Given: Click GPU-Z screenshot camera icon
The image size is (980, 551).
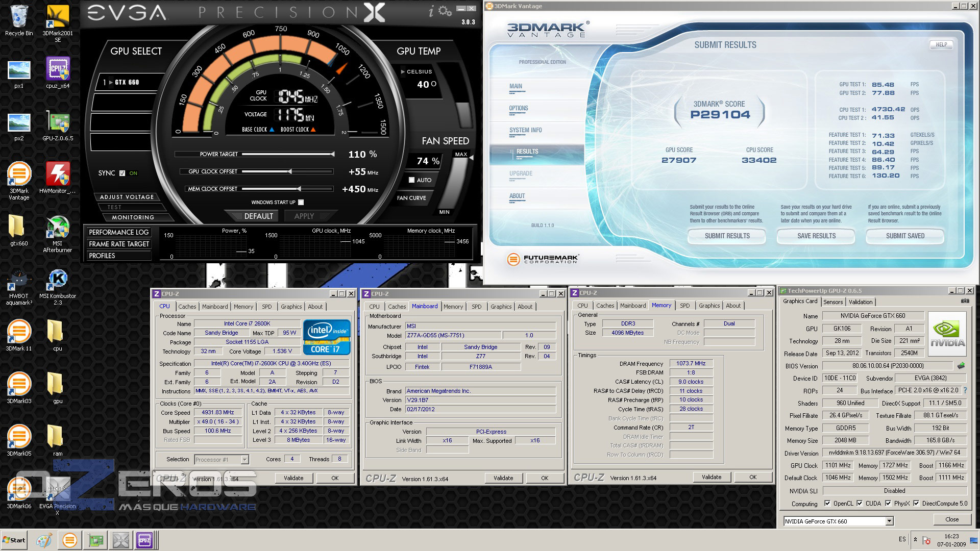Looking at the screenshot, I should click(965, 301).
